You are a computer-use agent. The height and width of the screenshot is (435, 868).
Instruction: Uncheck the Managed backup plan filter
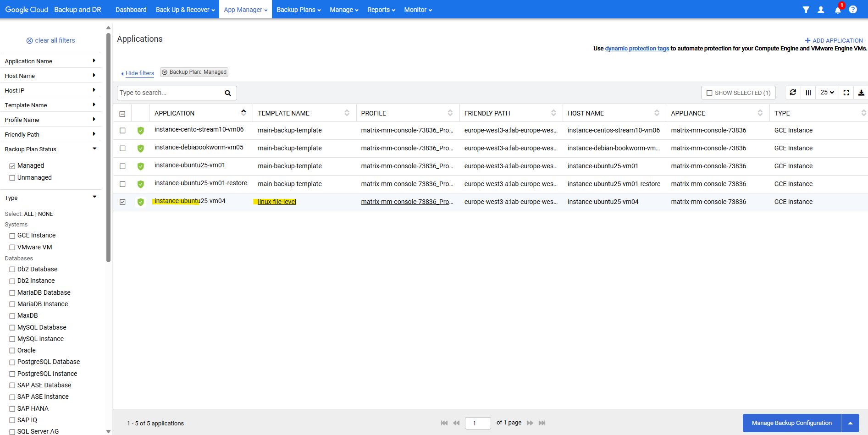(12, 166)
